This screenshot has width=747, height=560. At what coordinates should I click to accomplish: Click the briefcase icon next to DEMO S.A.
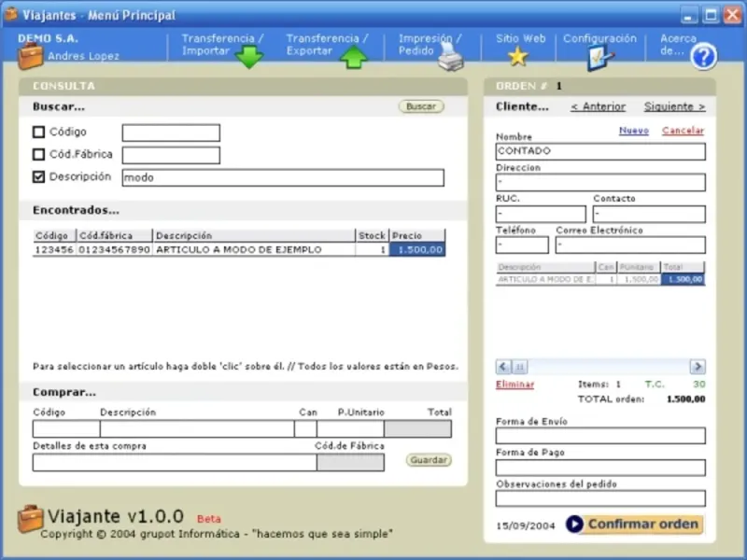[x=30, y=56]
